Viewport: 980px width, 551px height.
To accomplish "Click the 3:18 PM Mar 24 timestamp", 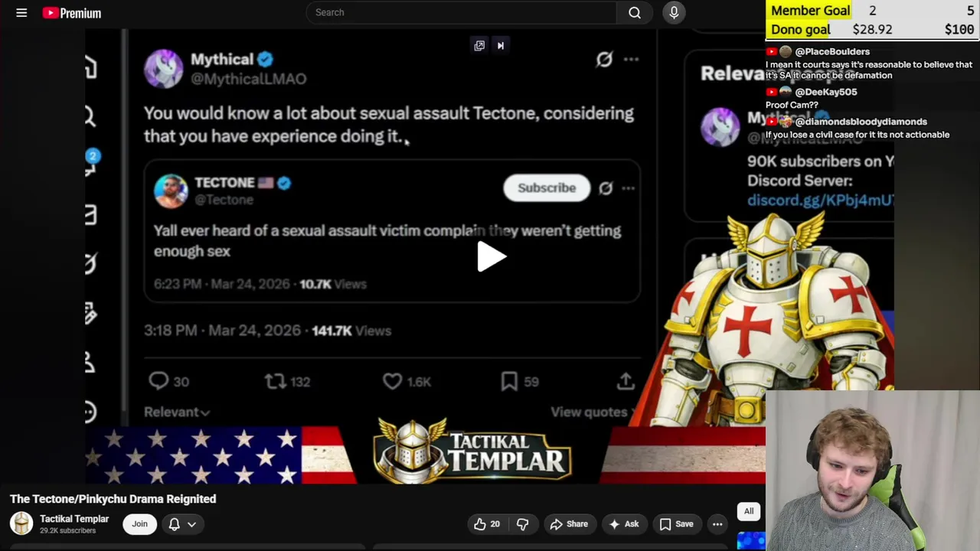I will pyautogui.click(x=222, y=331).
